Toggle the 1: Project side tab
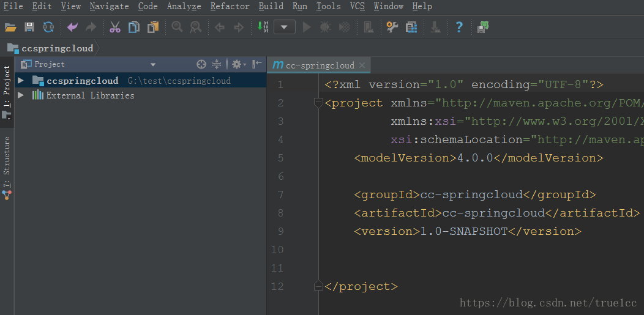Screen dimensions: 644x315 [7, 92]
